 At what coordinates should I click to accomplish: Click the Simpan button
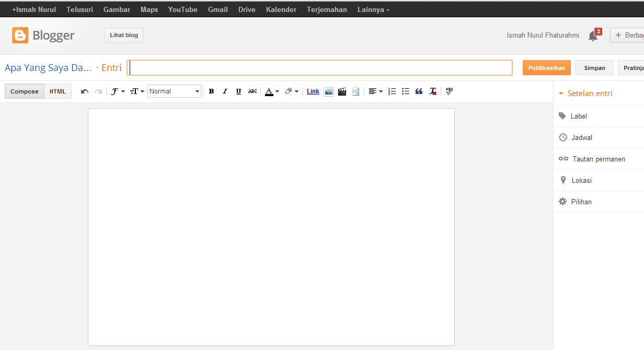[595, 68]
